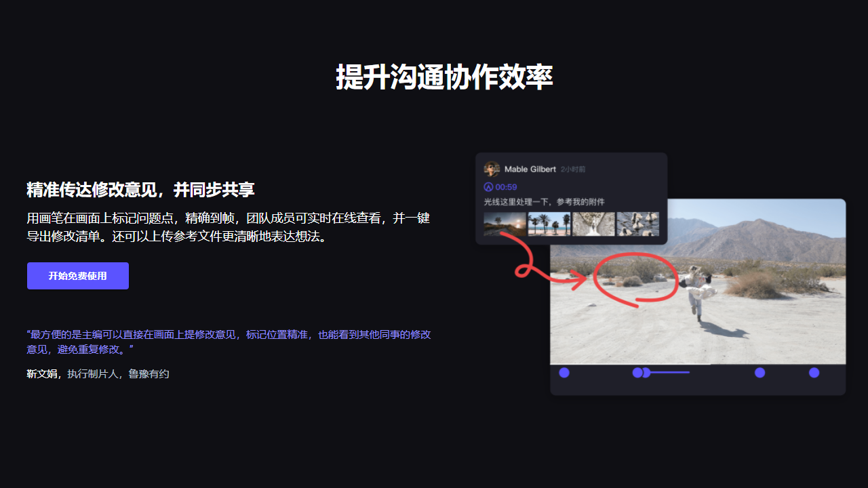Select the second-from-right timeline comment marker

(760, 373)
